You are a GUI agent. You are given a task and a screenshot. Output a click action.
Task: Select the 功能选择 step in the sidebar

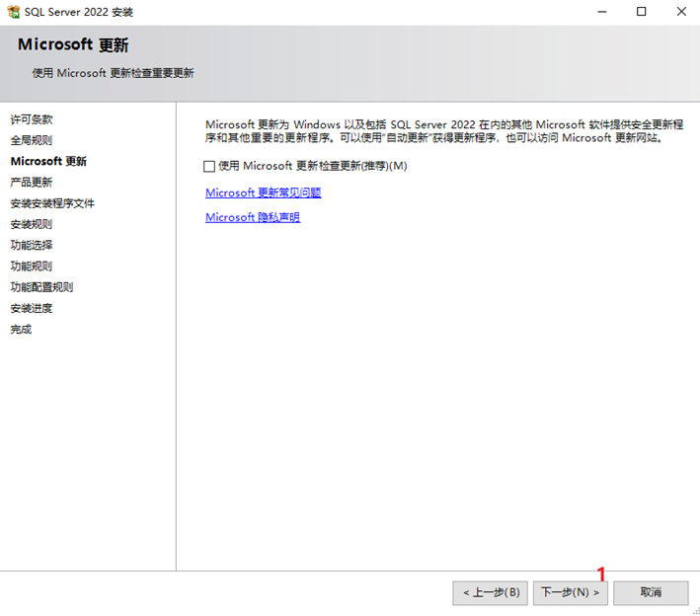(x=32, y=245)
